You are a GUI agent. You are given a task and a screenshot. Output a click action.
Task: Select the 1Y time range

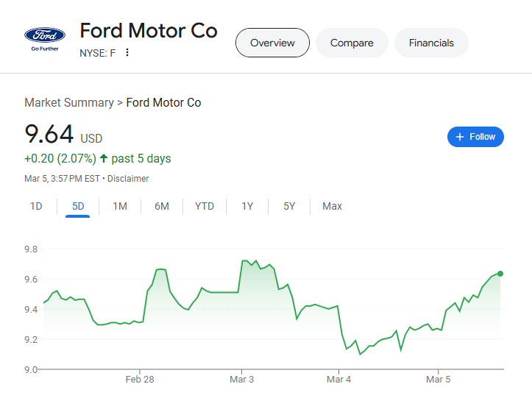pos(247,206)
